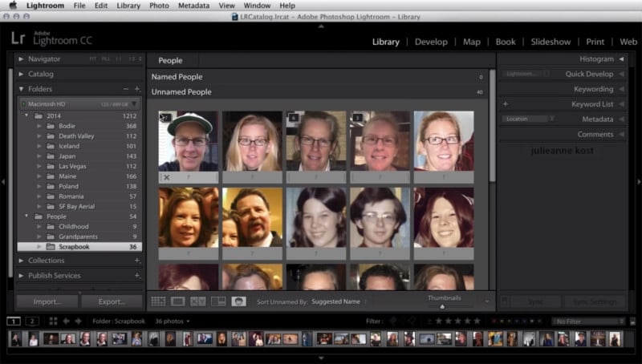
Task: Toggle left panel group visibility arrow
Action: [x=4, y=183]
